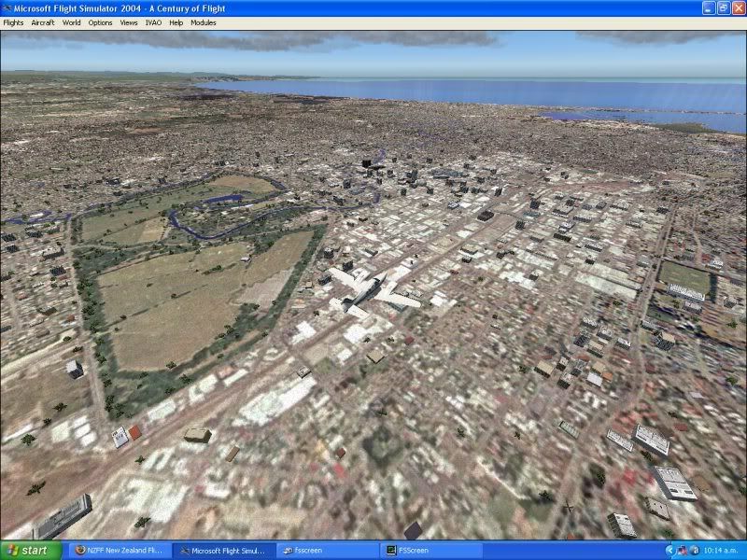
Task: Expand the hidden system tray icons chevron
Action: coord(670,550)
